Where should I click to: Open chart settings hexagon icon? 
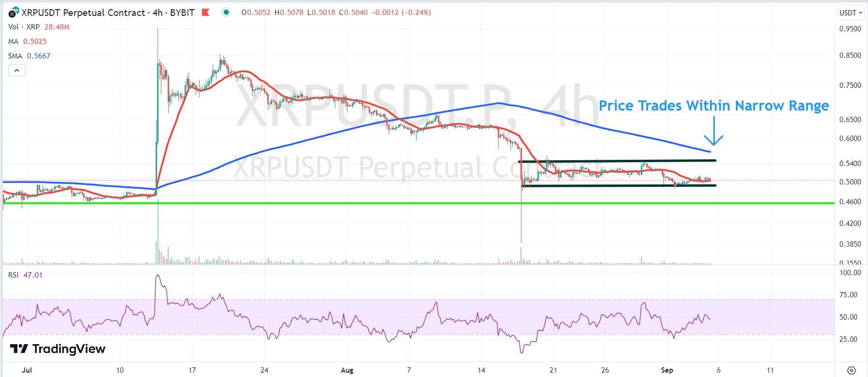(852, 371)
